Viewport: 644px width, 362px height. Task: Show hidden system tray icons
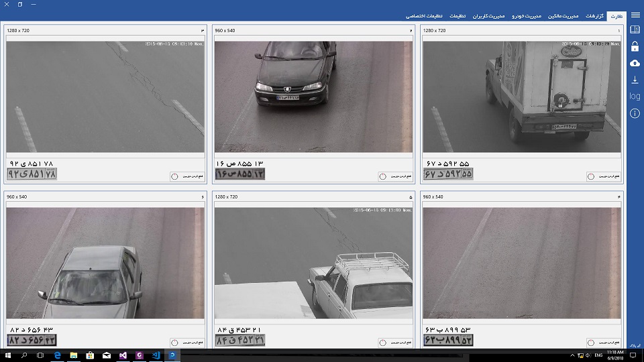(x=572, y=355)
